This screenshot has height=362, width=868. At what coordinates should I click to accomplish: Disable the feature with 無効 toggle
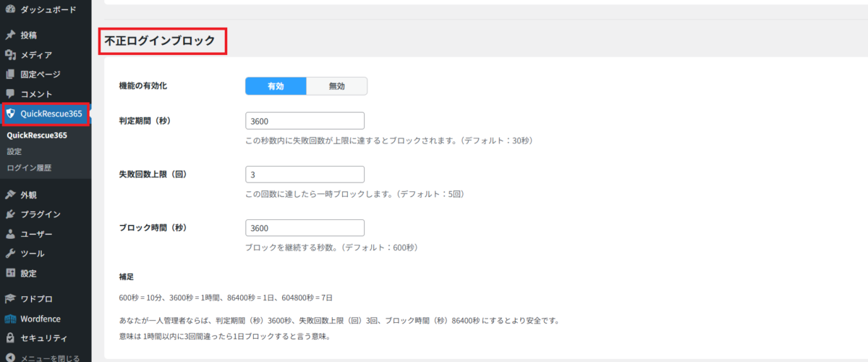336,86
